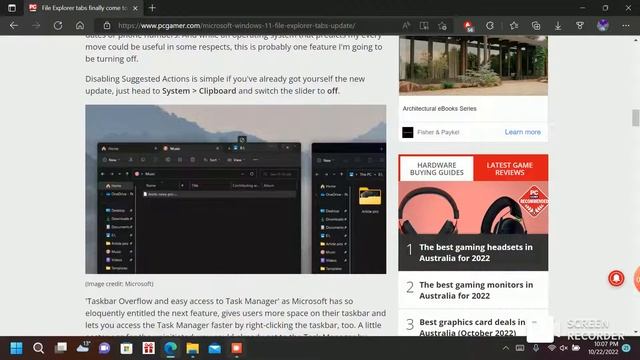Open Best graphics card deals article
This screenshot has height=360, width=640.
click(472, 327)
